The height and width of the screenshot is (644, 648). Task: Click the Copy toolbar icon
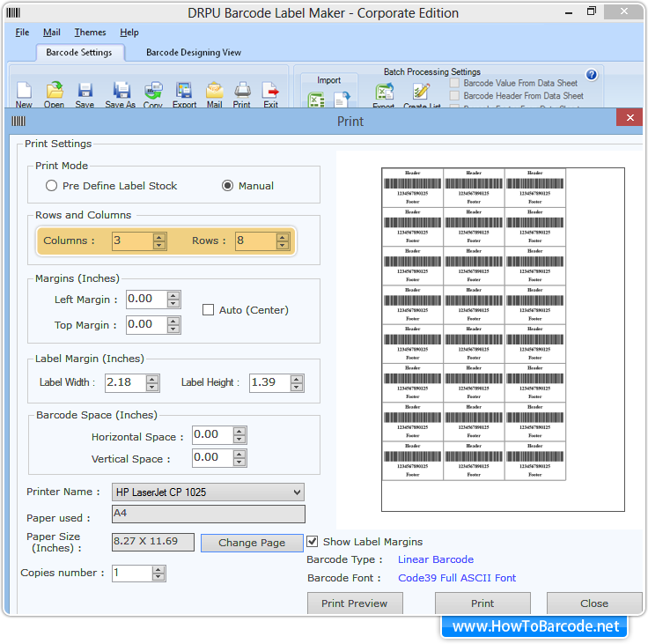pyautogui.click(x=153, y=90)
